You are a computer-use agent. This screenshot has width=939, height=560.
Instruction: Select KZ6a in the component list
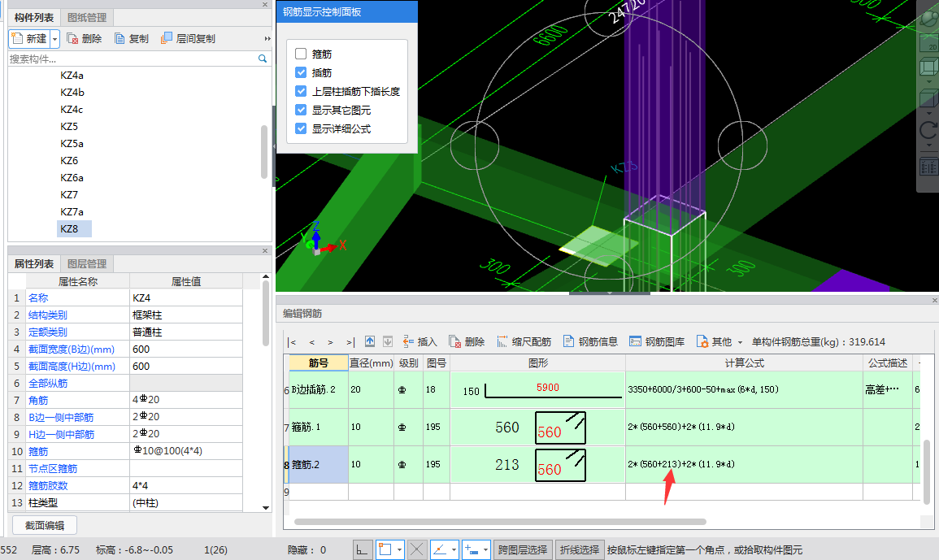click(72, 178)
